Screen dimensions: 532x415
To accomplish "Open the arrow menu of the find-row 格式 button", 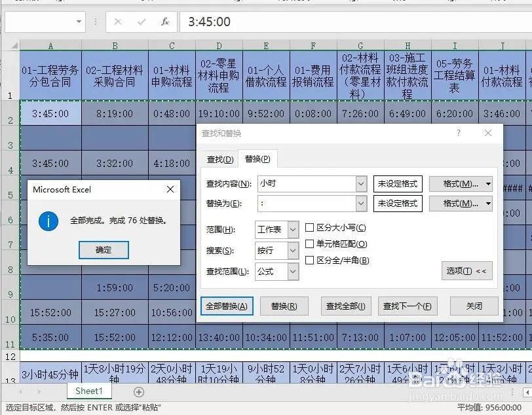I will 488,184.
